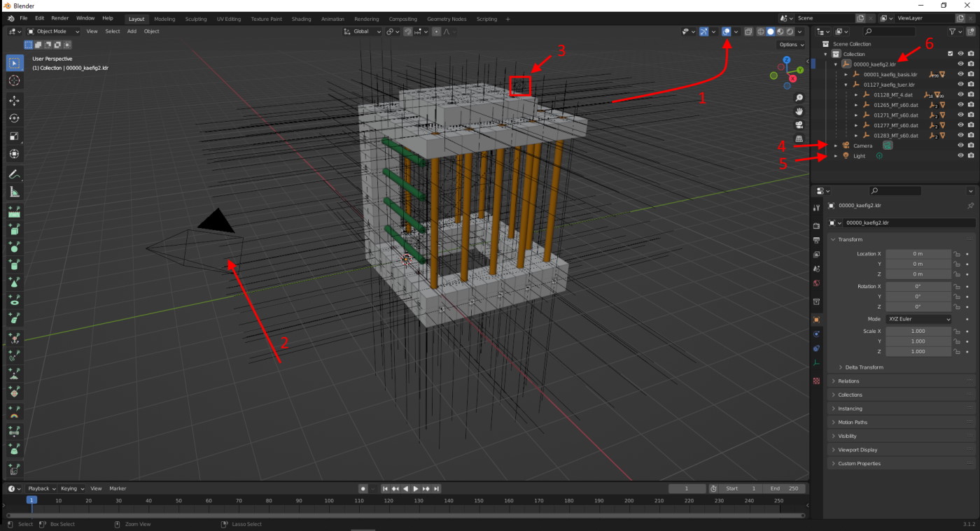Image resolution: width=980 pixels, height=531 pixels.
Task: Select the Cursor tool in the toolbar
Action: click(x=14, y=80)
